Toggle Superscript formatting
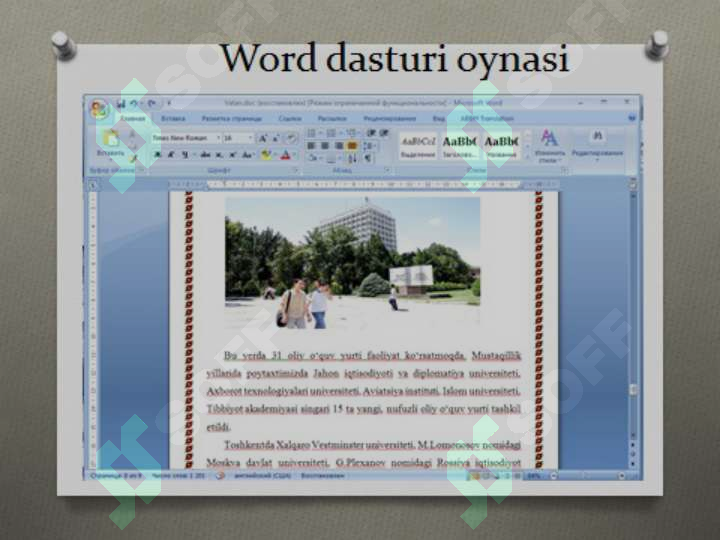720x540 pixels. coord(233,155)
